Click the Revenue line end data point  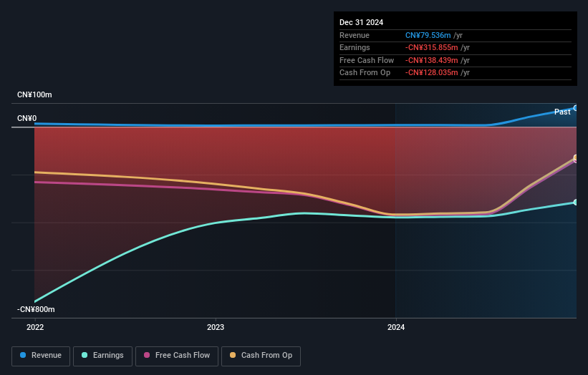[576, 108]
